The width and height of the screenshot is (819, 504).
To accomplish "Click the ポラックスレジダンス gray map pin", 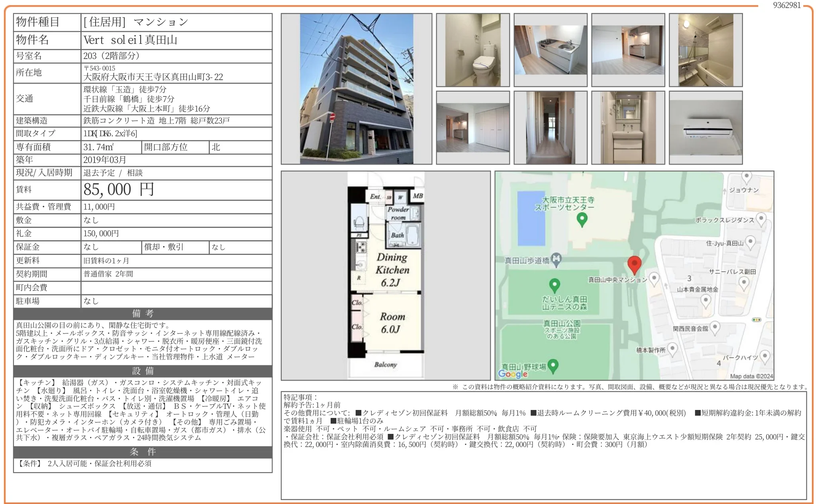I will click(x=761, y=219).
